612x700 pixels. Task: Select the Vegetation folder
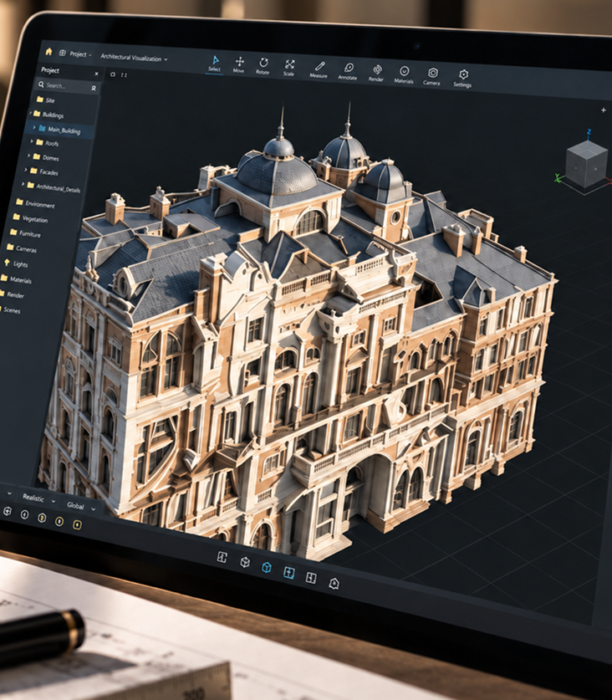pyautogui.click(x=30, y=218)
